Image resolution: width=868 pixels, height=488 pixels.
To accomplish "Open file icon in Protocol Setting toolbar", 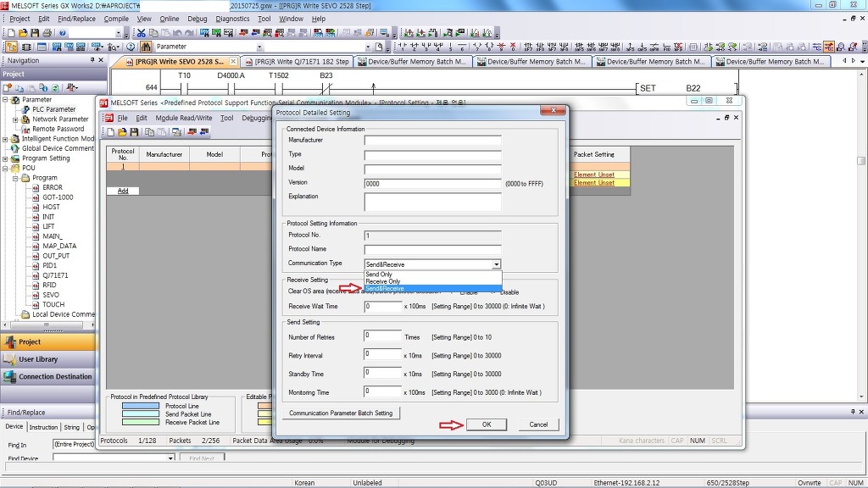I will pos(122,132).
